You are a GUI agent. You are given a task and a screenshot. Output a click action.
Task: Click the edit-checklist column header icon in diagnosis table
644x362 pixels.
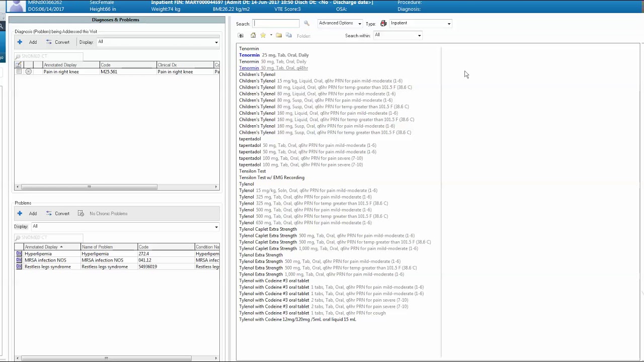[19, 65]
